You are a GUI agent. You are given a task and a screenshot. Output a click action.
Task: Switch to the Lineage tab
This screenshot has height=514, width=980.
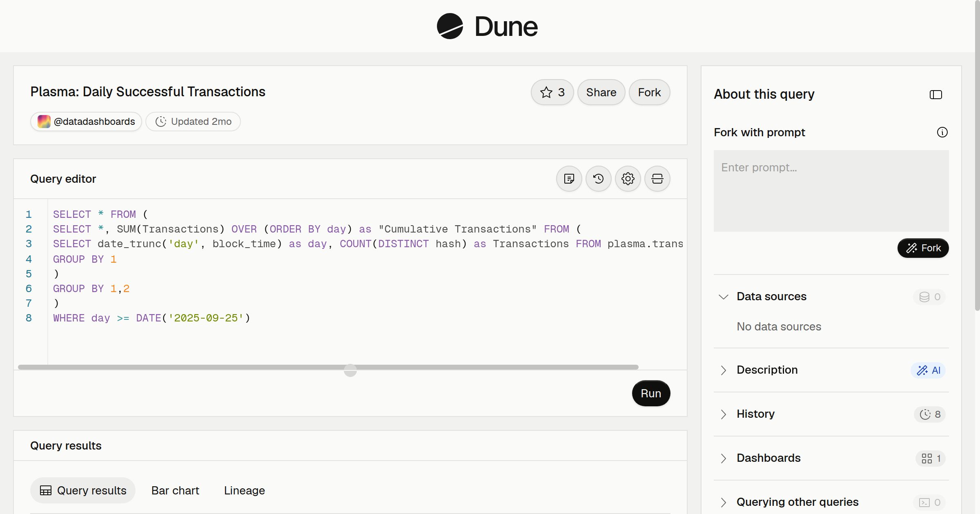245,490
